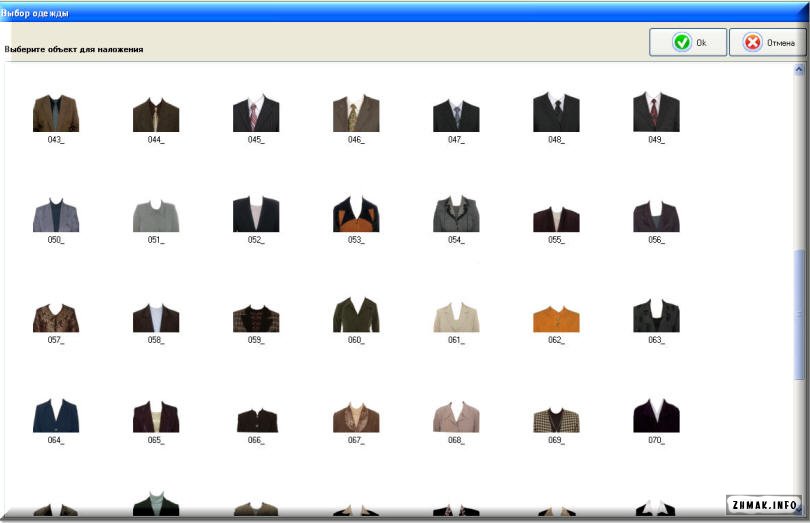Image resolution: width=810 pixels, height=523 pixels.
Task: Confirm the selection with the Ok button
Action: click(688, 42)
